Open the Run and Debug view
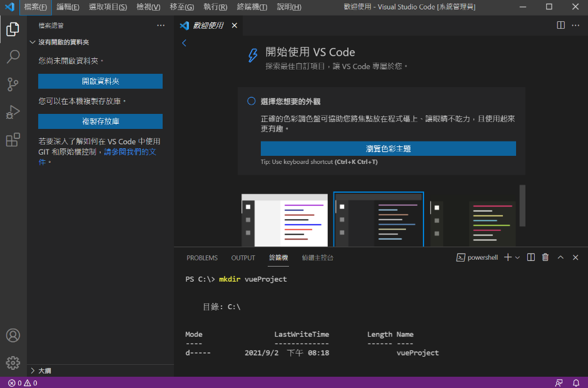Image resolution: width=588 pixels, height=388 pixels. [x=13, y=112]
